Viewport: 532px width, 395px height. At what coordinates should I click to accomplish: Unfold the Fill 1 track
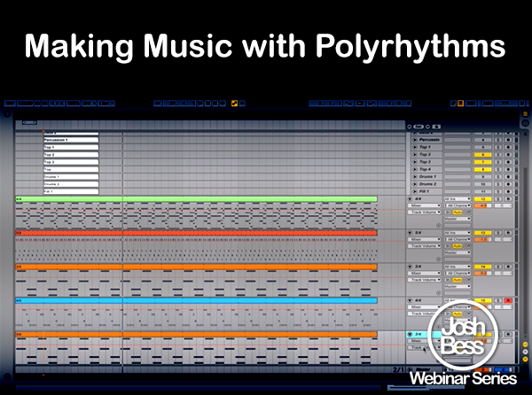(x=414, y=191)
